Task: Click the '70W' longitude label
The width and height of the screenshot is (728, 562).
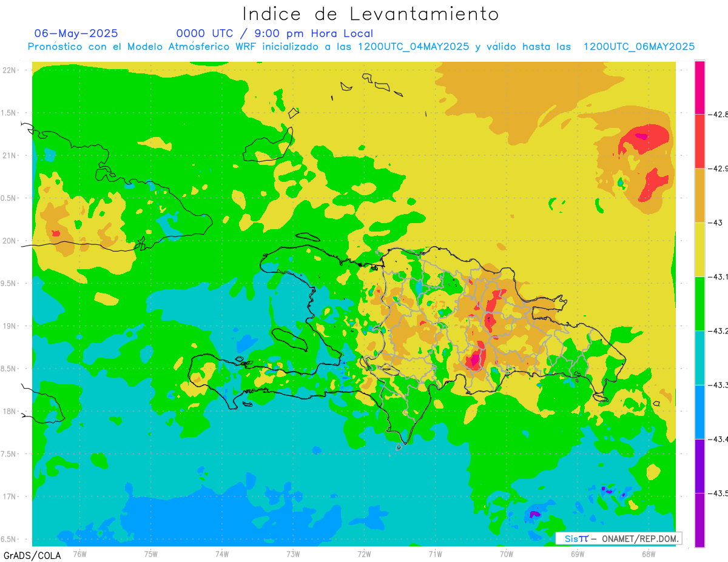Action: point(507,554)
